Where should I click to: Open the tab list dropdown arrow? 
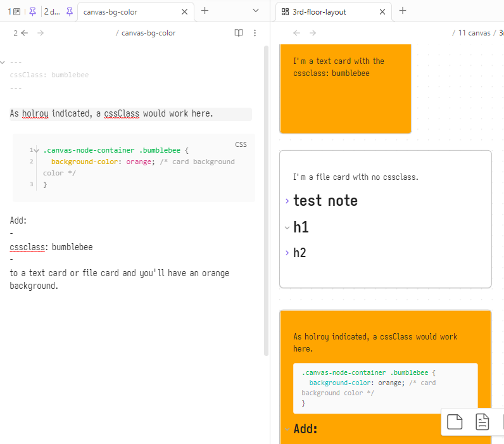tap(256, 11)
